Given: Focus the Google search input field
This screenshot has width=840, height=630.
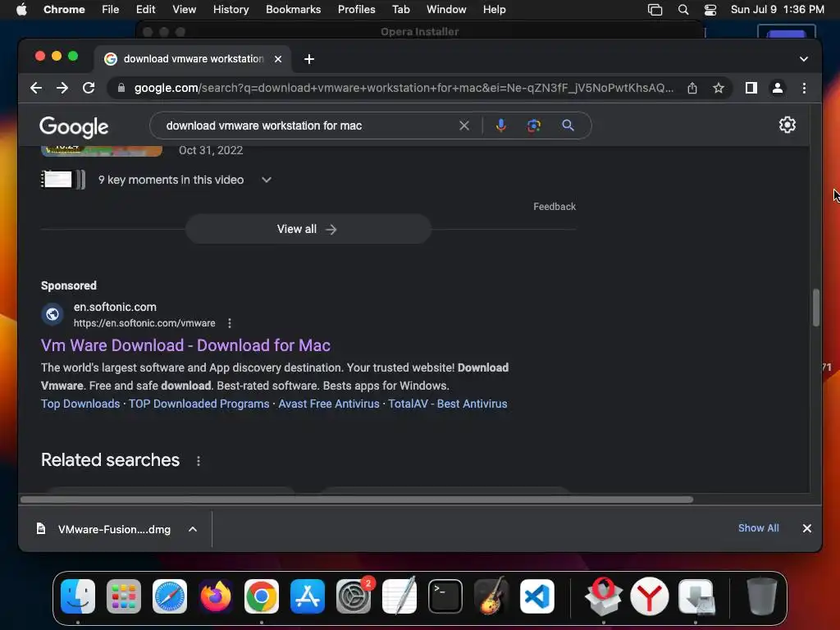Looking at the screenshot, I should tap(308, 126).
